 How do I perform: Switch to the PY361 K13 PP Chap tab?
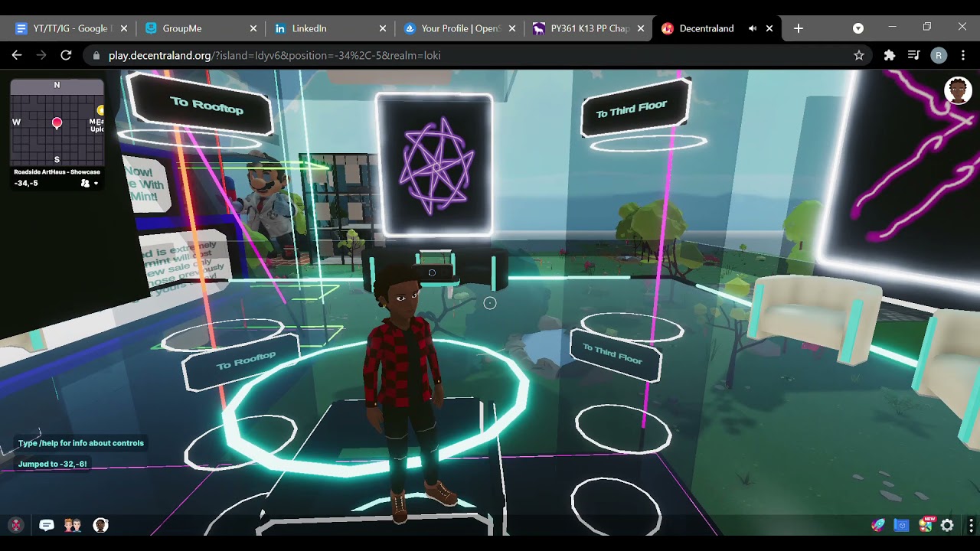(x=590, y=28)
